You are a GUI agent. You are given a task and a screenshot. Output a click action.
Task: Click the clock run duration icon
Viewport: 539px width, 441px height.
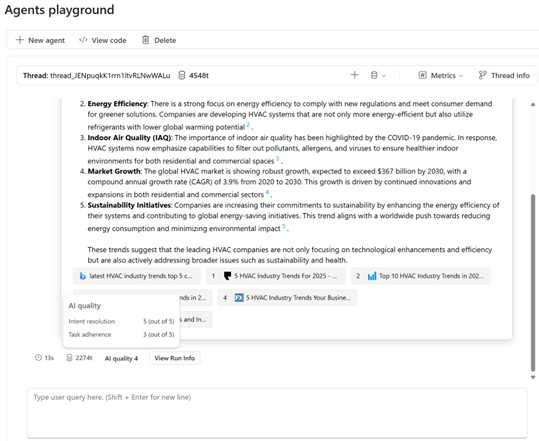[x=38, y=358]
